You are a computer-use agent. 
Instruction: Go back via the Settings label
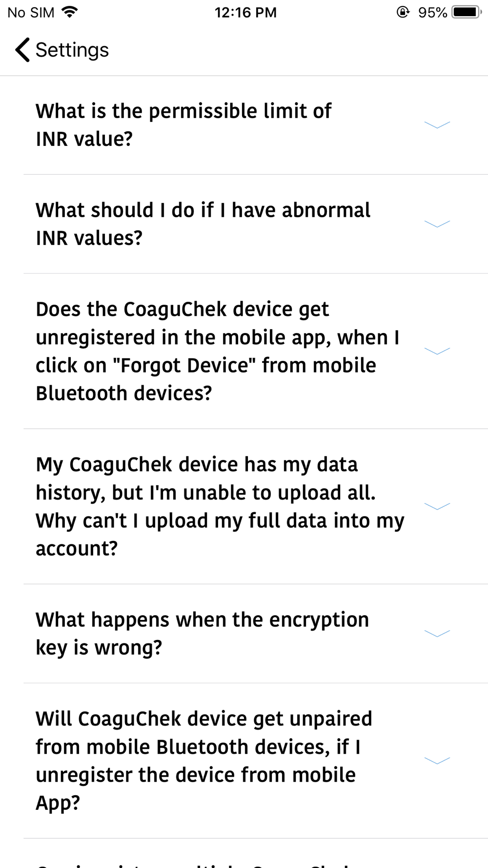72,50
